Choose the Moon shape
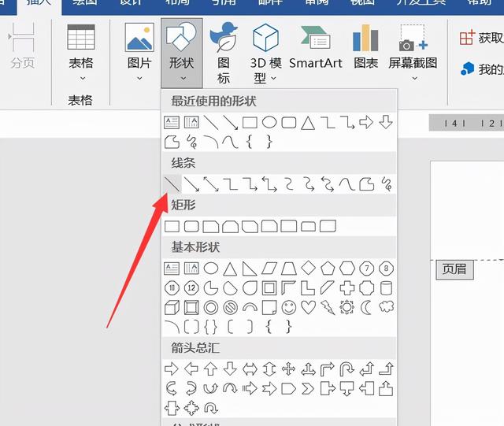Screen dimensions: 504x426 tap(366, 308)
